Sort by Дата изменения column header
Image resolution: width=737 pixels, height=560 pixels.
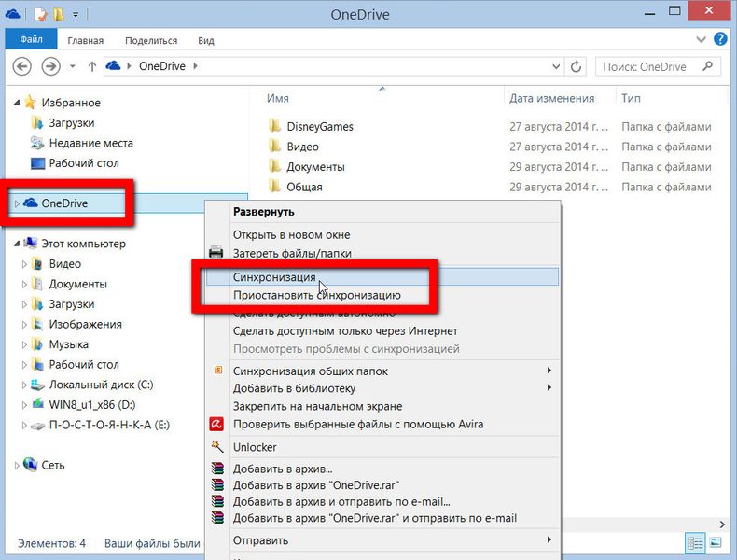tap(552, 98)
